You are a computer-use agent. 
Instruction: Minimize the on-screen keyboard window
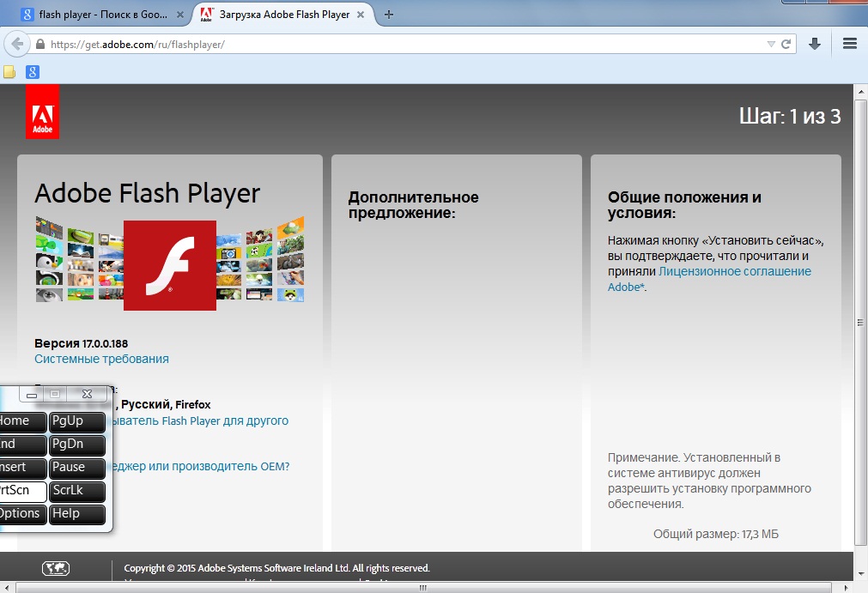pos(32,395)
